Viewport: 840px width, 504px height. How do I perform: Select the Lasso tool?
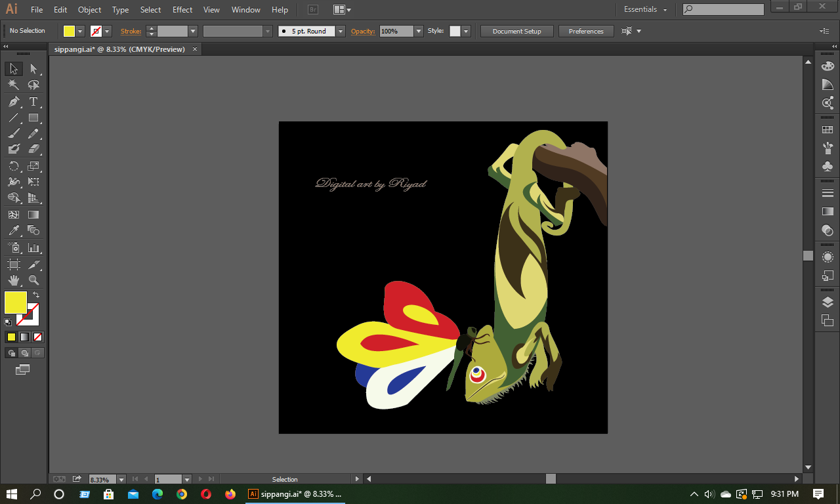click(x=33, y=85)
